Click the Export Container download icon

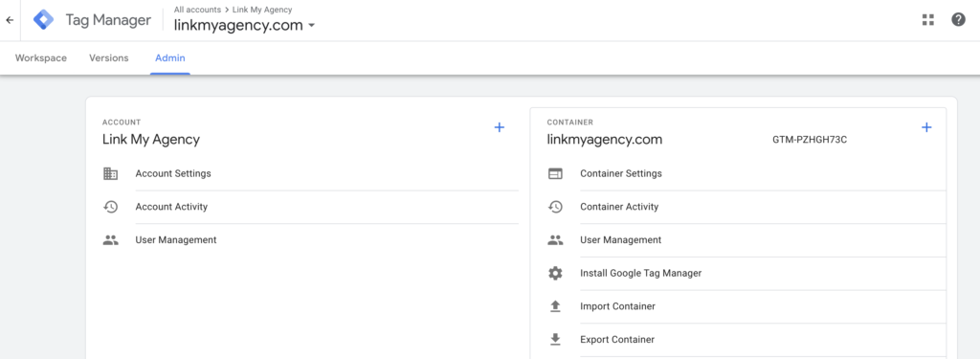[555, 340]
